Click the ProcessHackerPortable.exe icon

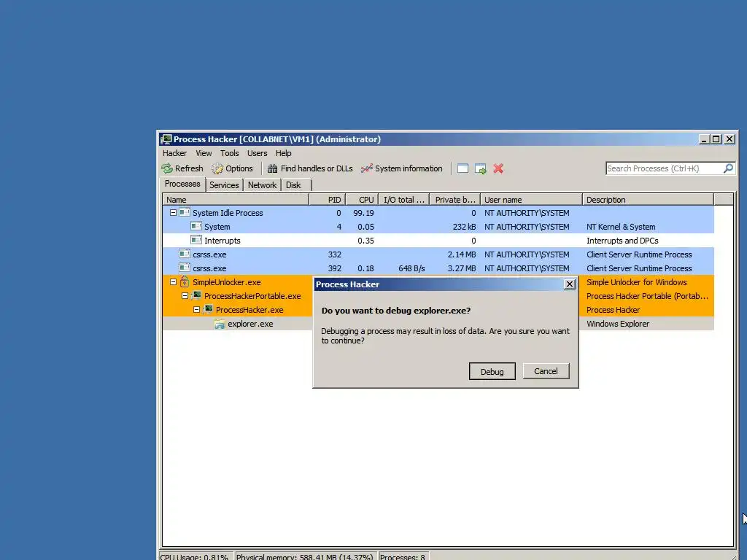click(196, 296)
